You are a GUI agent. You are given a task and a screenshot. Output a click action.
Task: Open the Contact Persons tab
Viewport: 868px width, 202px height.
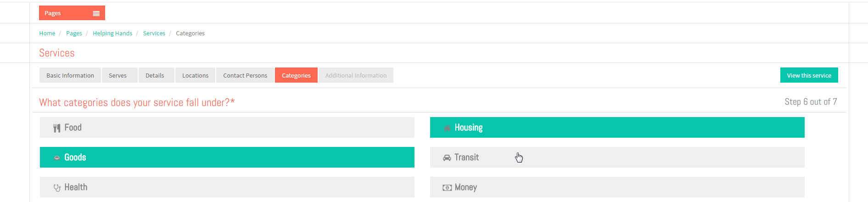click(x=245, y=75)
